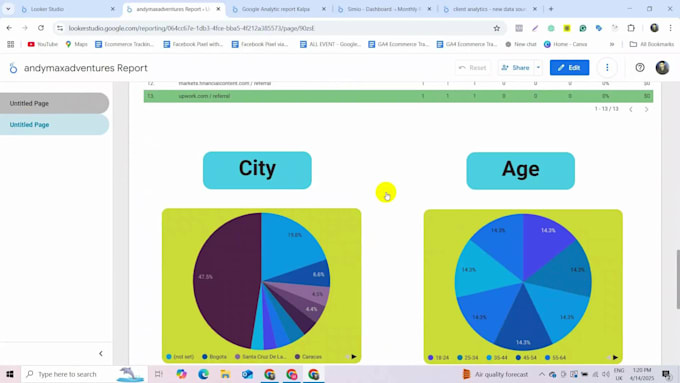Click the Bogota legend entry
The image size is (680, 383).
pyautogui.click(x=215, y=357)
